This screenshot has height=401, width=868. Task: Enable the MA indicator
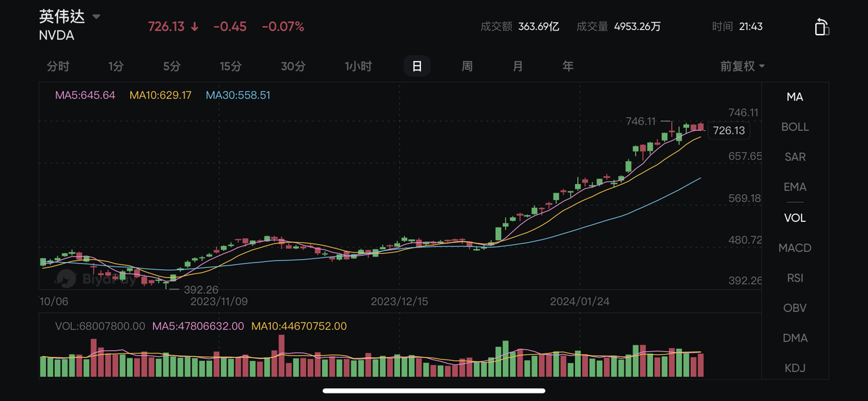(x=795, y=97)
